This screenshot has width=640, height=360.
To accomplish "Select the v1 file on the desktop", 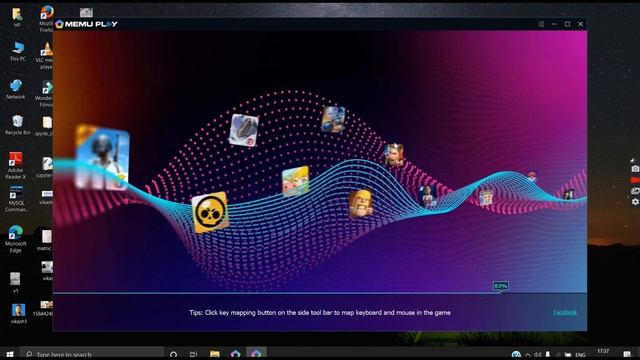I will coord(16,282).
